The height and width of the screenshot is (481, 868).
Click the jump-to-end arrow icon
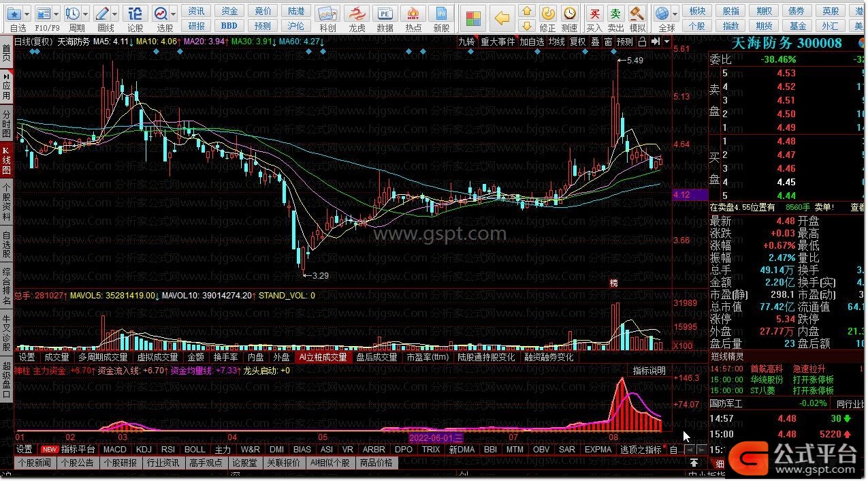pyautogui.click(x=656, y=42)
